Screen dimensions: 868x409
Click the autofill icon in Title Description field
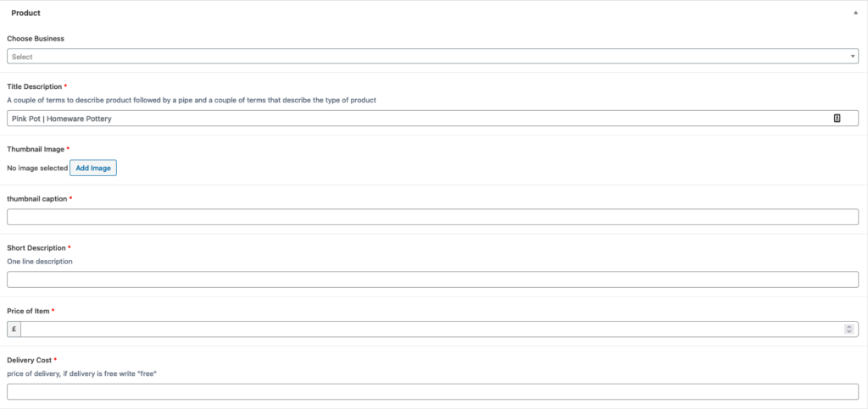[837, 119]
